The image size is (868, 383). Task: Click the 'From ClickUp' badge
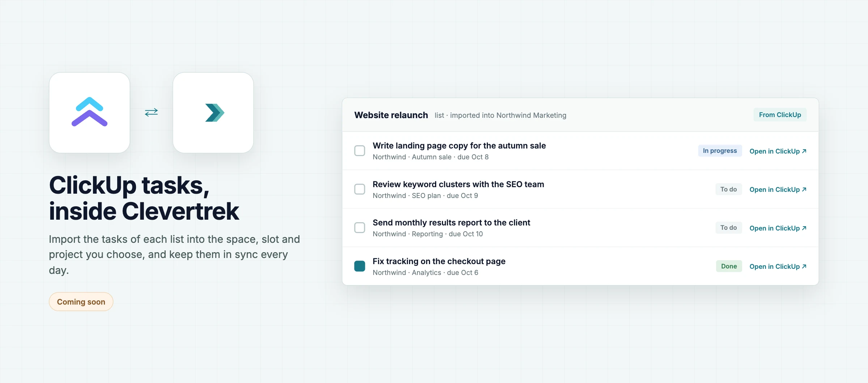coord(780,115)
